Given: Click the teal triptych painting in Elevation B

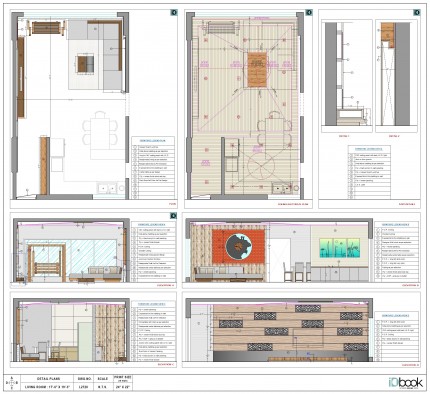Looking at the screenshot, I should point(339,248).
